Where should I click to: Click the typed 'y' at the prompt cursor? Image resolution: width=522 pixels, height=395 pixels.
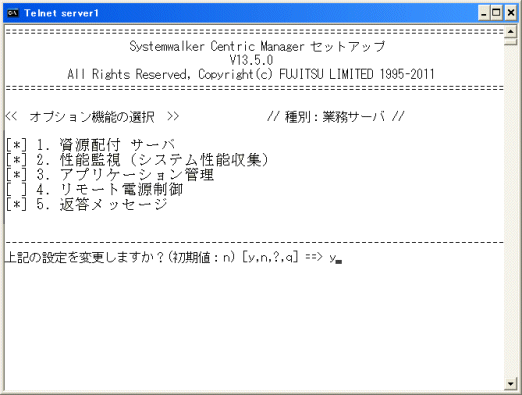pos(332,258)
